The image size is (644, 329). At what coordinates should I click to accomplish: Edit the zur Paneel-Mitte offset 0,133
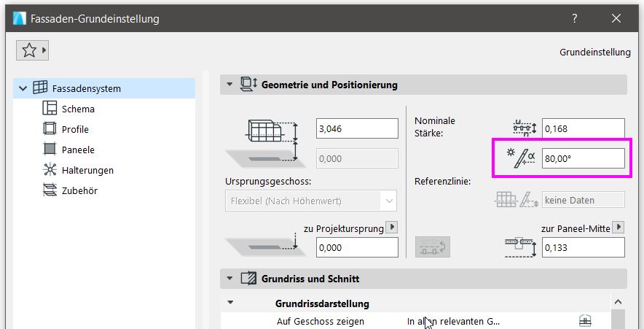click(x=583, y=247)
